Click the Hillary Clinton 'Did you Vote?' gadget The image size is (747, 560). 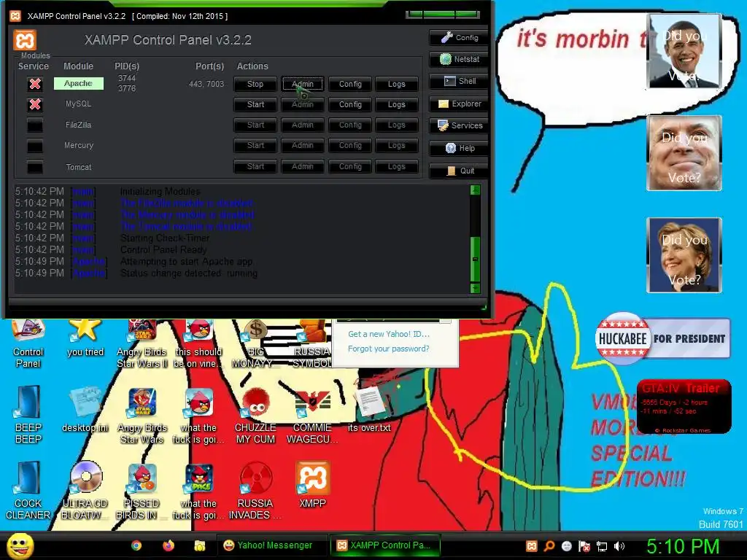[x=684, y=254]
